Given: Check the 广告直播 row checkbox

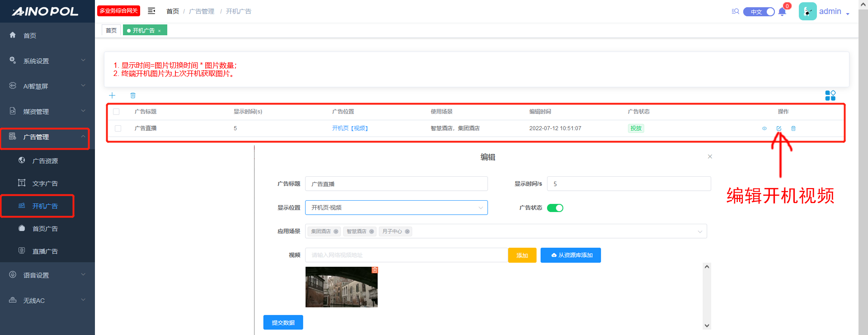Looking at the screenshot, I should coord(118,128).
